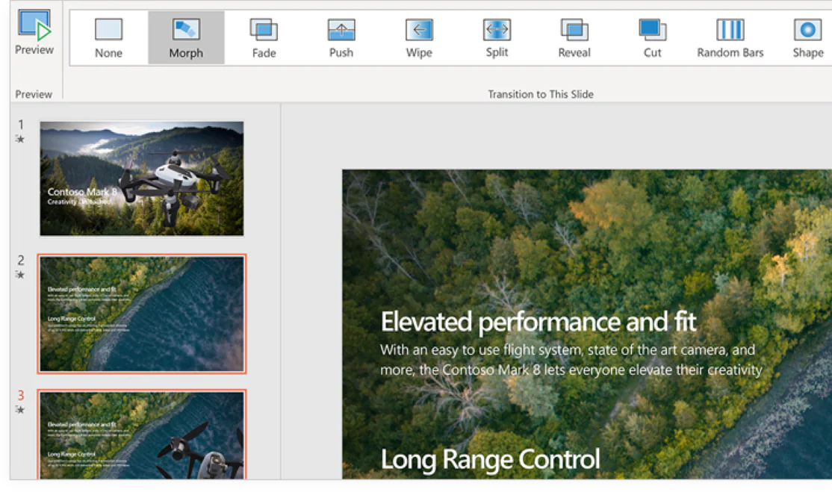Apply the Morph transition
The height and width of the screenshot is (504, 832).
tap(186, 37)
